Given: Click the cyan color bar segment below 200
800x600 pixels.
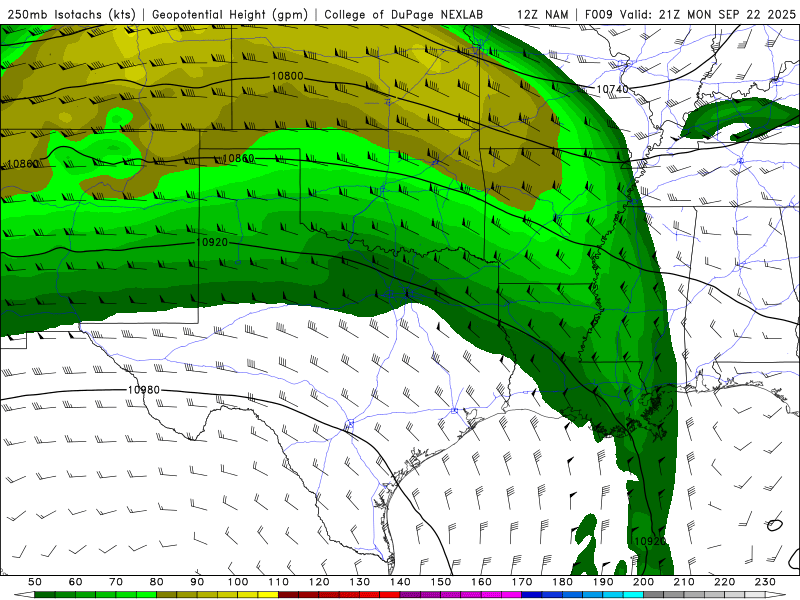Looking at the screenshot, I should [x=633, y=595].
